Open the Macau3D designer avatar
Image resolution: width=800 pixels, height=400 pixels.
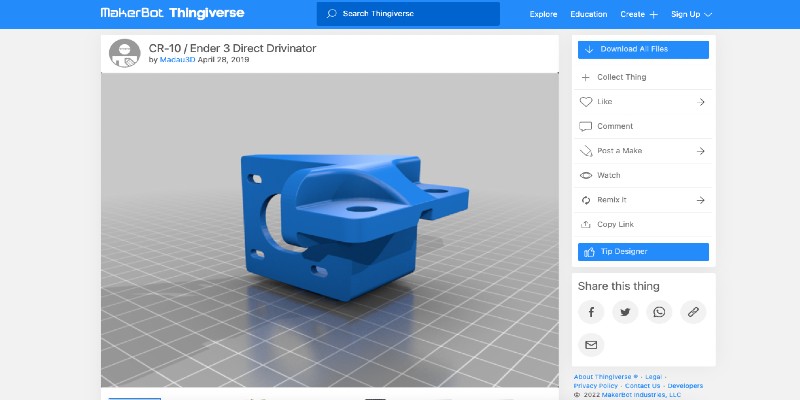click(x=124, y=53)
